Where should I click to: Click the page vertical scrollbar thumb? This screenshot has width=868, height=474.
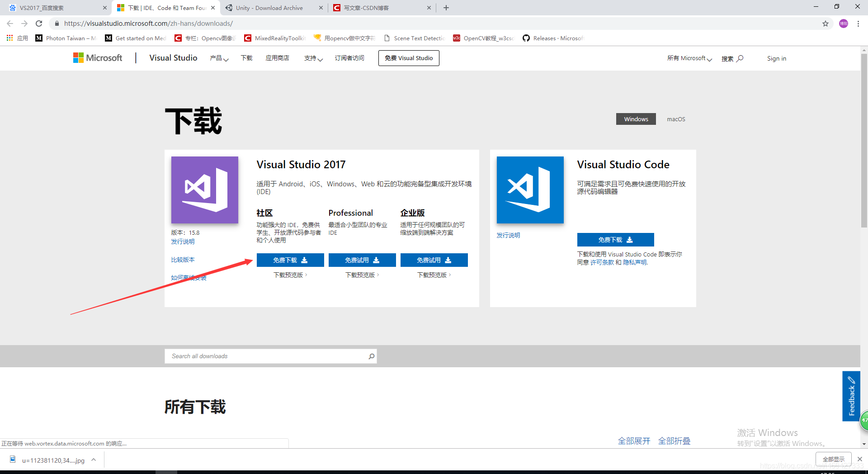tap(864, 140)
